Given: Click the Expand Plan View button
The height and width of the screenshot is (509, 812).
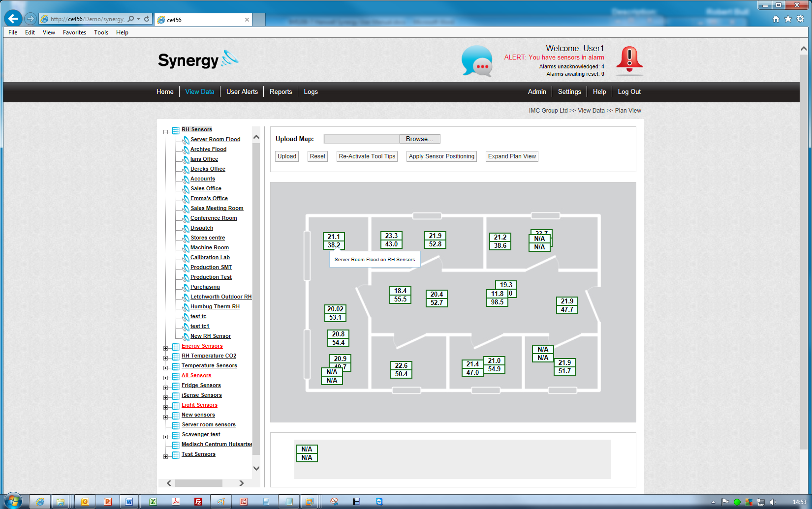Looking at the screenshot, I should click(512, 156).
